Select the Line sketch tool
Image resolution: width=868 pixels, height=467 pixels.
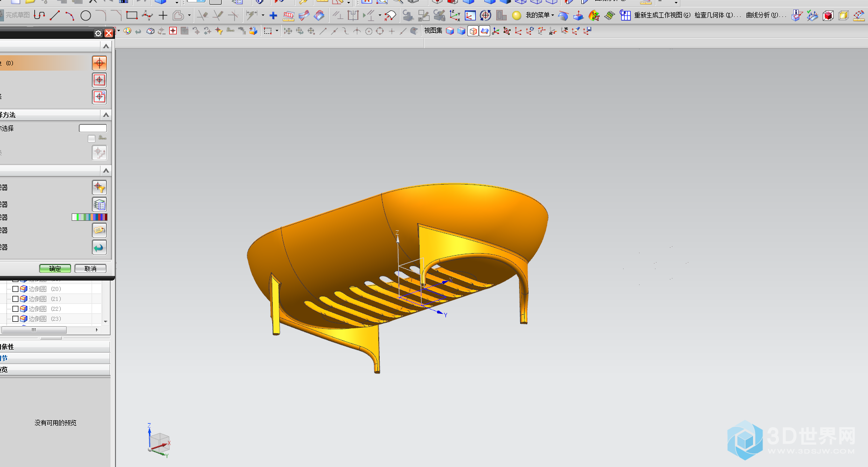pos(55,15)
